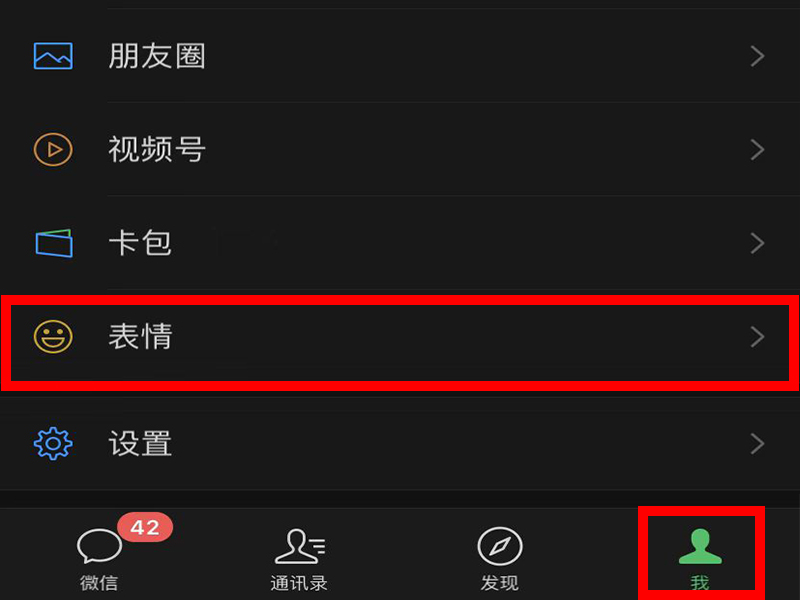Tap the Stickers (表情) smiley icon

click(53, 337)
